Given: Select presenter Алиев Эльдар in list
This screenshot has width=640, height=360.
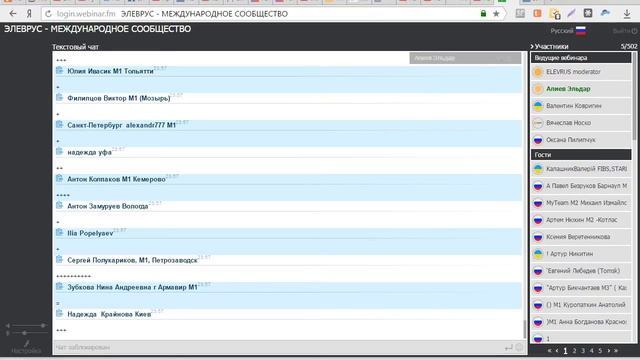Looking at the screenshot, I should point(581,89).
